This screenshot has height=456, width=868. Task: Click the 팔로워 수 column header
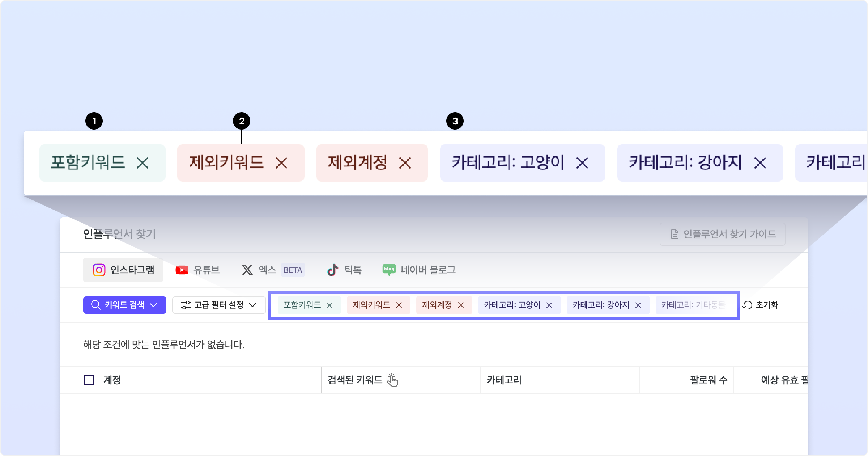pos(708,380)
